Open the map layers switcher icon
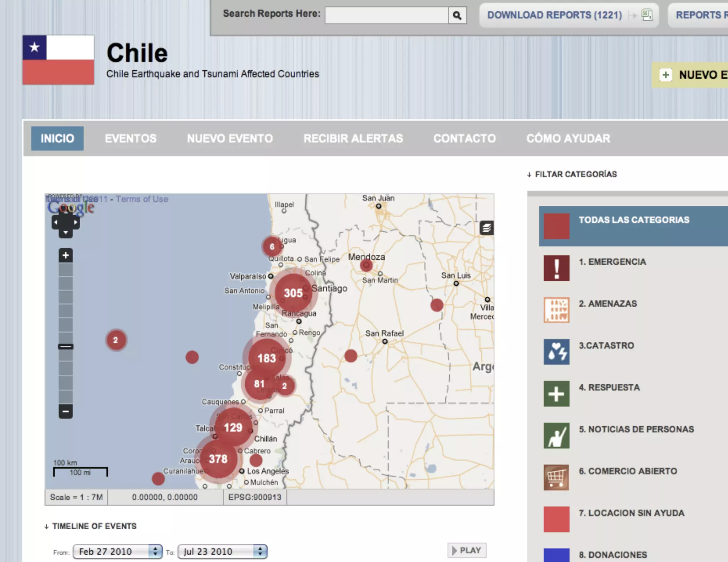 [x=486, y=228]
